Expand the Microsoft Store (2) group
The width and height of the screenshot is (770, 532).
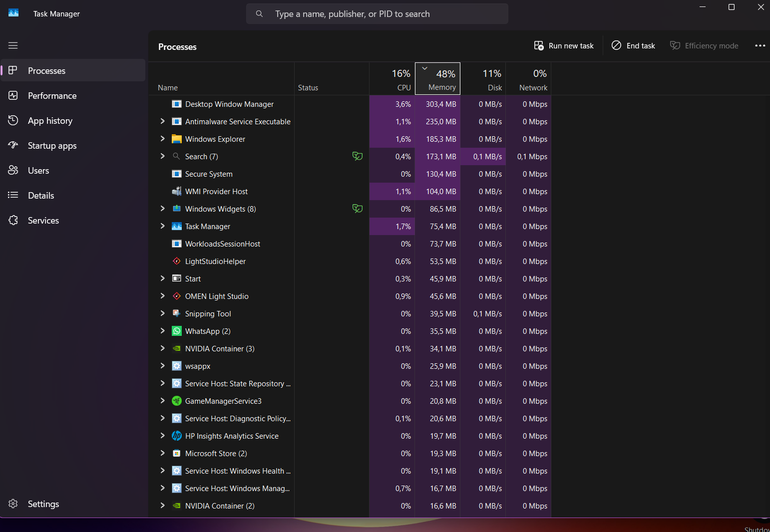tap(162, 453)
